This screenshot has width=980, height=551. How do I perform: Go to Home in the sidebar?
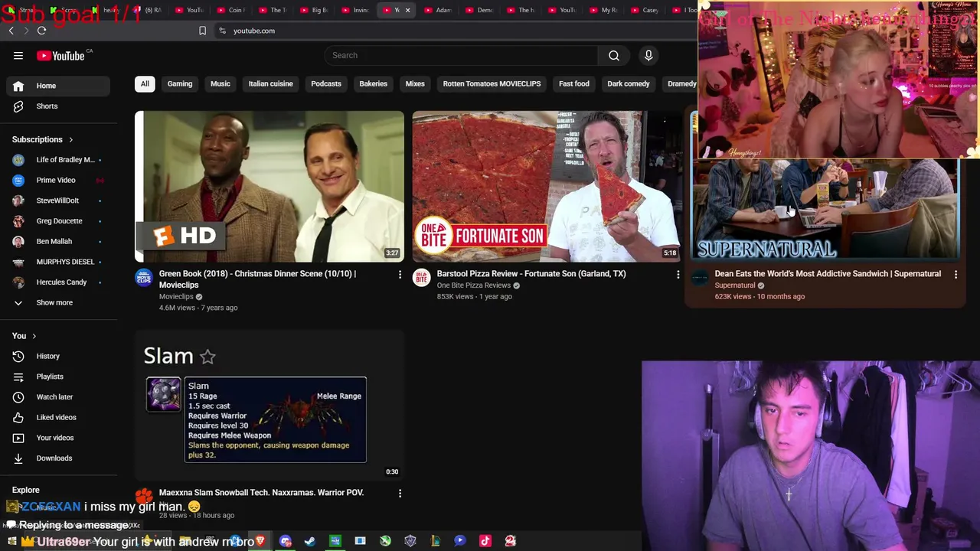click(x=58, y=86)
